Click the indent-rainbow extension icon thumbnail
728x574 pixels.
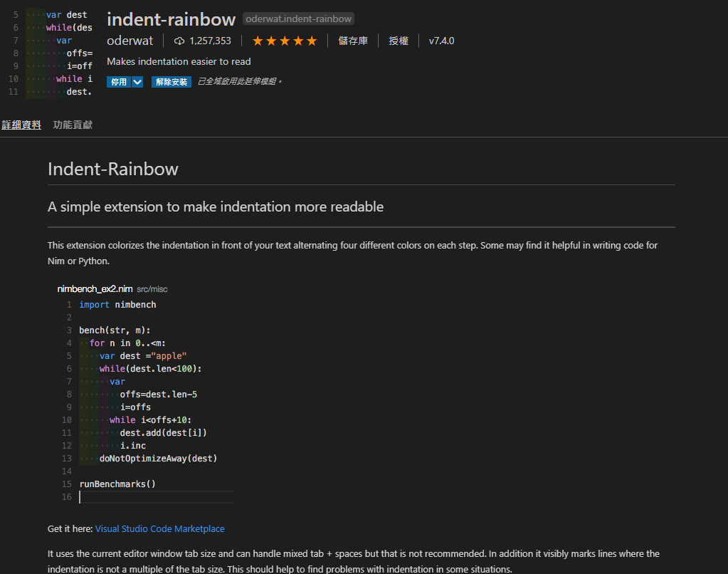point(50,52)
